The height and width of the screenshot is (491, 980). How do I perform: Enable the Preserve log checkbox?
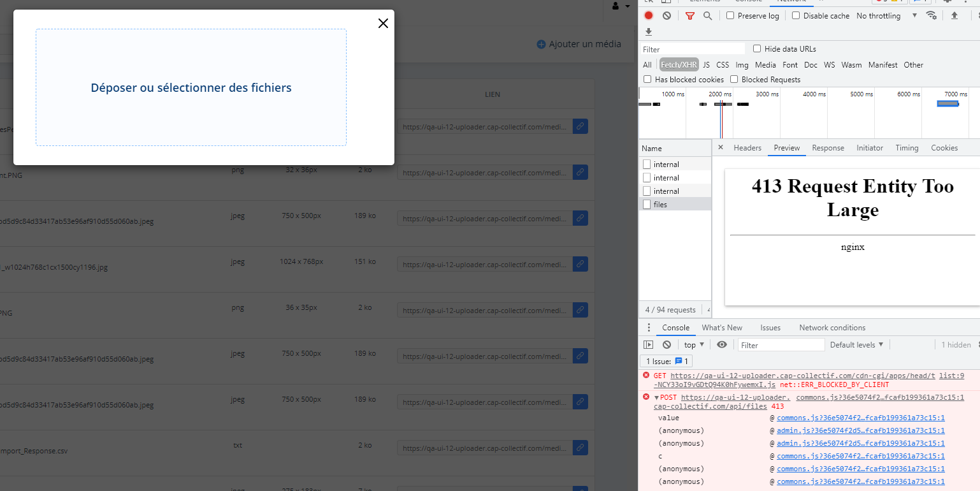[x=729, y=15]
